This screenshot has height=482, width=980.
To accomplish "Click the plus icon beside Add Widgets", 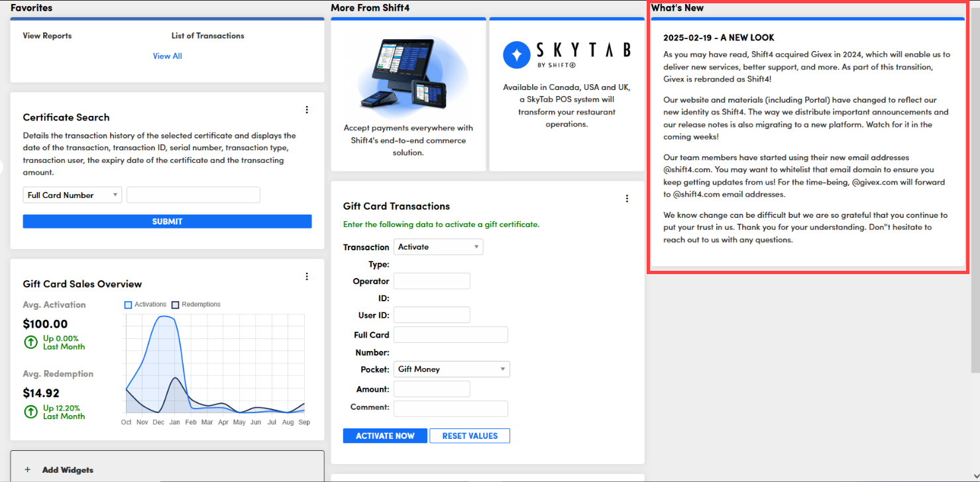I will tap(28, 470).
